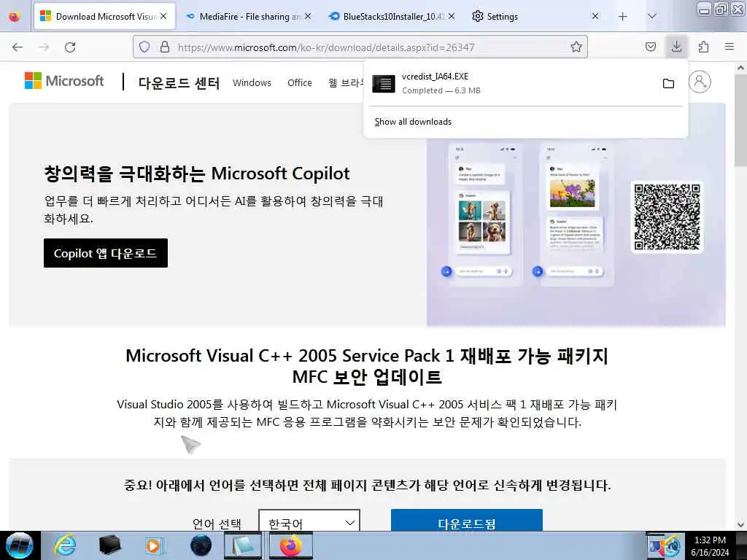Image resolution: width=747 pixels, height=560 pixels.
Task: Launch Internet Explorer from taskbar
Action: [65, 545]
